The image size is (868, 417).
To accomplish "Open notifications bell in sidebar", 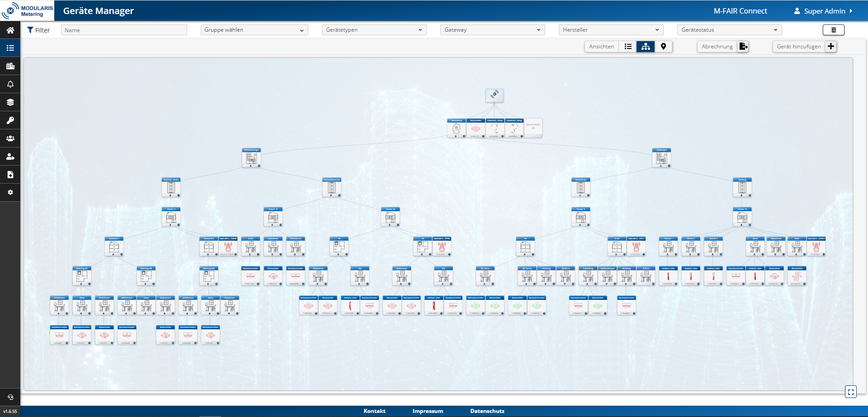I will (10, 84).
